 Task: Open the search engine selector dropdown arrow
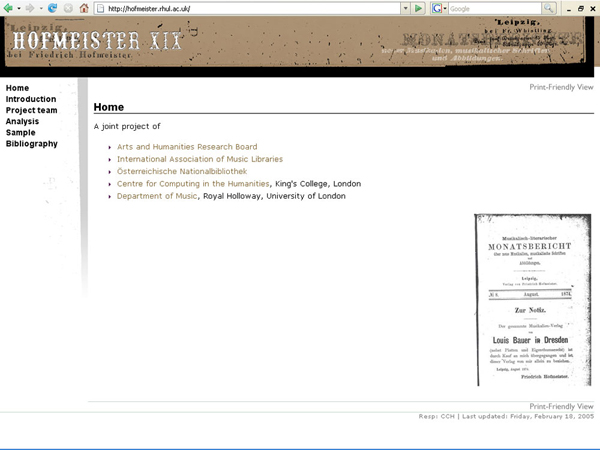tap(445, 8)
